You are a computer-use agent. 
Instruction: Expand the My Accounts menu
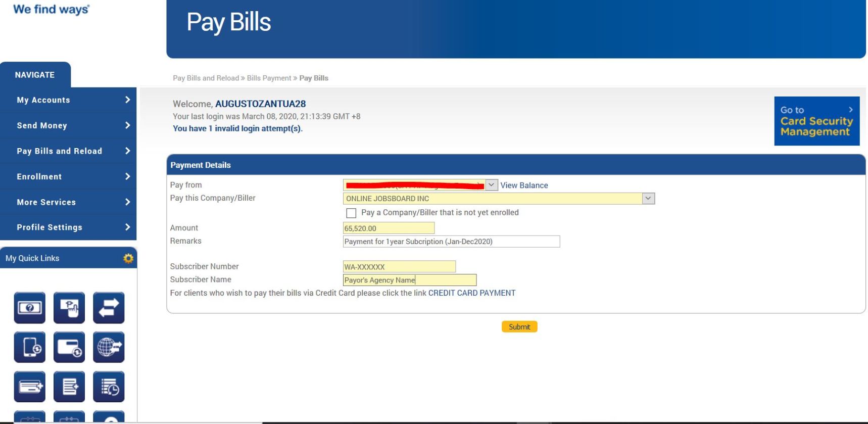pyautogui.click(x=68, y=100)
